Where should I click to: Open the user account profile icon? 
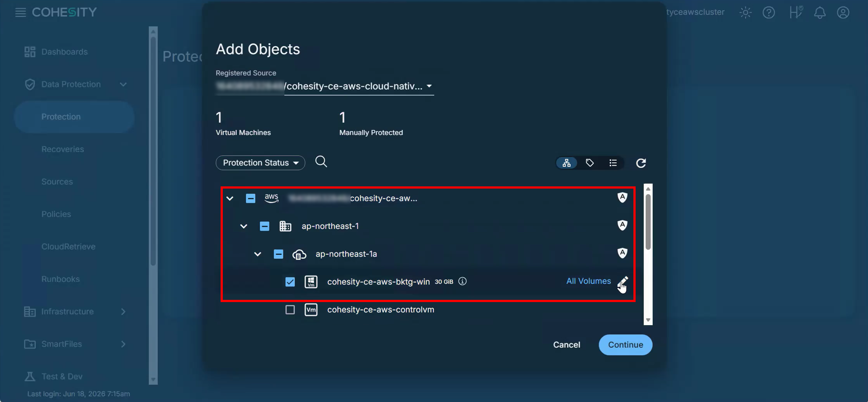coord(843,12)
